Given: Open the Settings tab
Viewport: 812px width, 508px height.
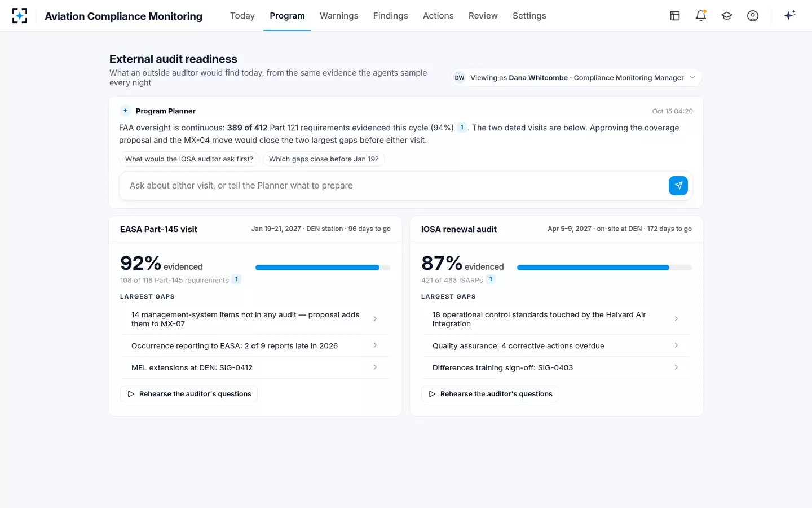Looking at the screenshot, I should (529, 16).
